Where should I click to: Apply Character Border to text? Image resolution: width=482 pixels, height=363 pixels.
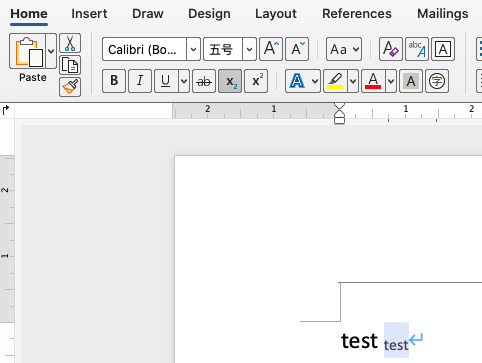click(x=443, y=49)
